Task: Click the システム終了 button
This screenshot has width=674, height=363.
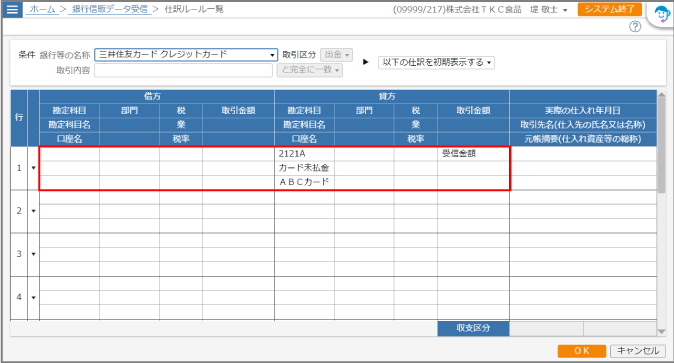Action: tap(610, 9)
